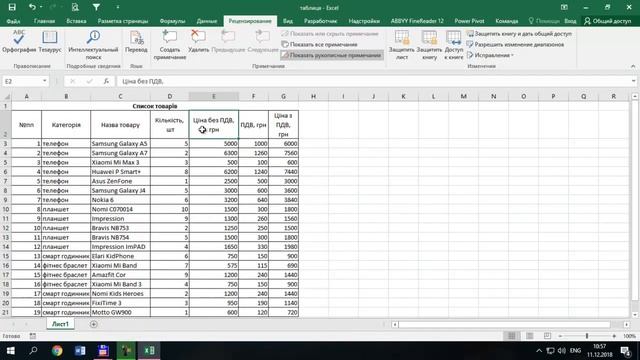
Task: Expand the Исправления dropdown
Action: (490, 55)
